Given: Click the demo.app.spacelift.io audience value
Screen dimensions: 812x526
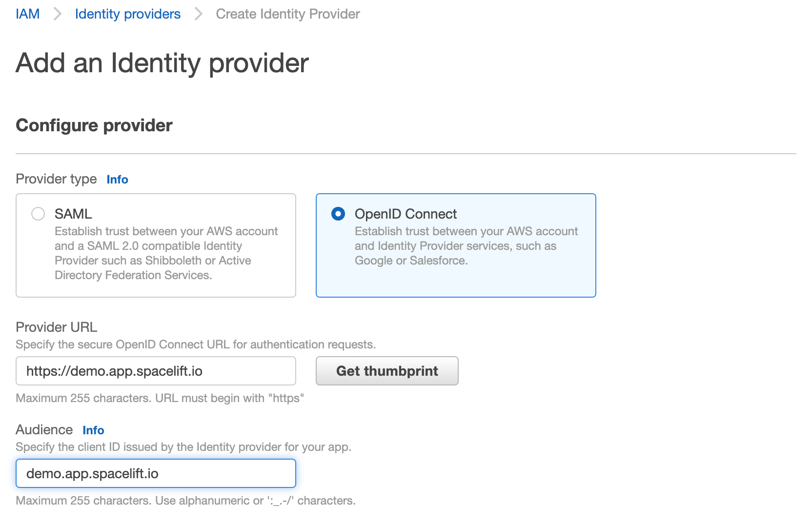Looking at the screenshot, I should point(94,473).
